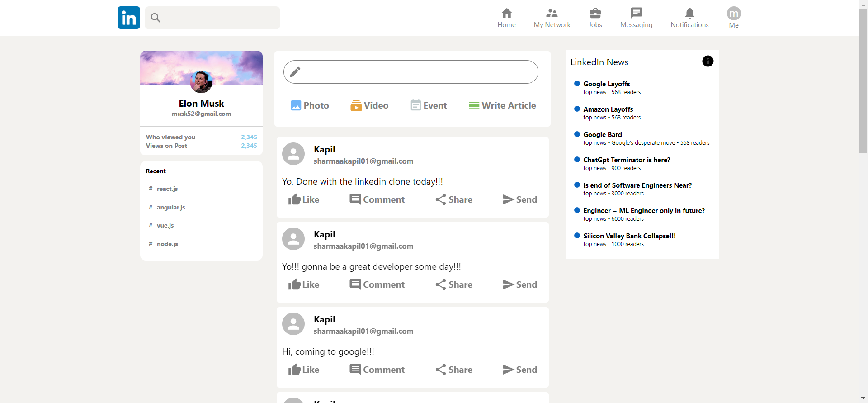
Task: Like the 'great developer some day' post
Action: coord(304,284)
